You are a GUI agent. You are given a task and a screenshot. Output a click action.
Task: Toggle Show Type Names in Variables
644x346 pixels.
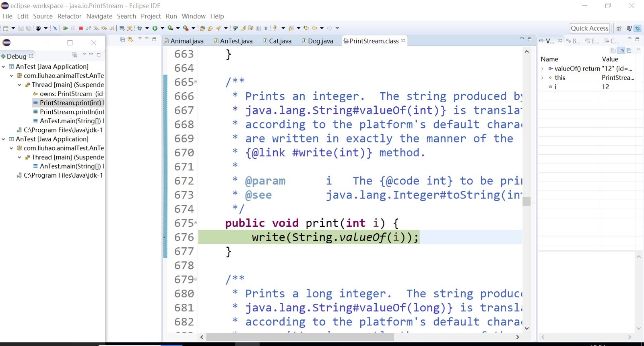613,50
